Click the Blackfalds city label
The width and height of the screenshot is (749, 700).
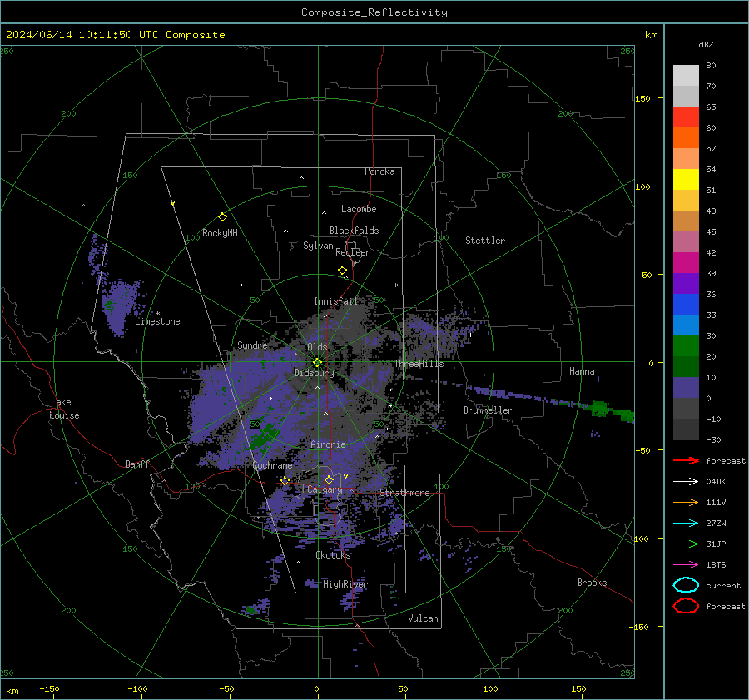point(354,231)
